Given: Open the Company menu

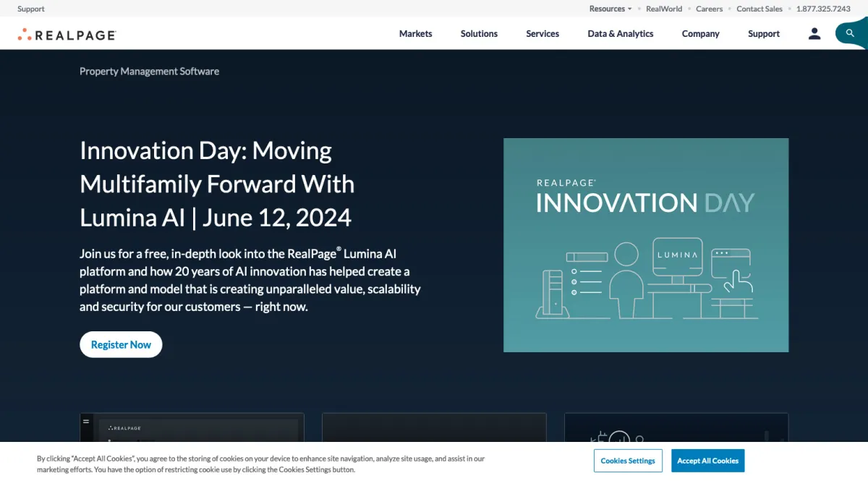Looking at the screenshot, I should click(x=701, y=34).
